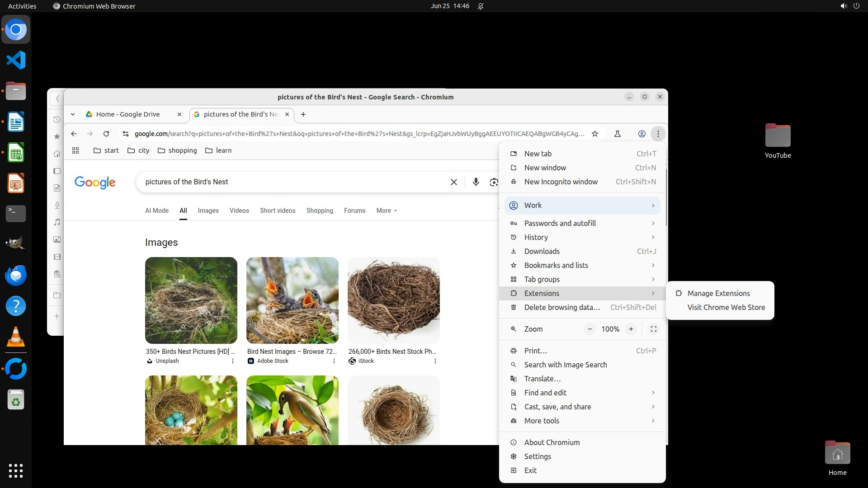The height and width of the screenshot is (488, 868).
Task: Select Manage Extensions from submenu
Action: pos(718,293)
